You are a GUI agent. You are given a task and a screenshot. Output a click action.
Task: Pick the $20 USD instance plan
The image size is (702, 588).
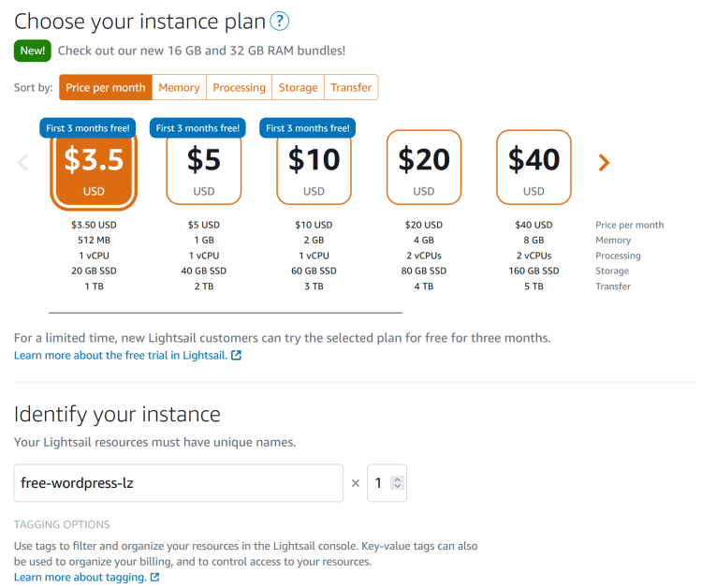(424, 167)
